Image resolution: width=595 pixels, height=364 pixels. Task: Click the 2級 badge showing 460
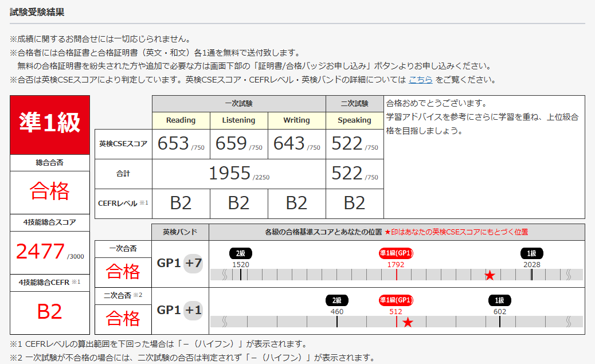pos(338,300)
